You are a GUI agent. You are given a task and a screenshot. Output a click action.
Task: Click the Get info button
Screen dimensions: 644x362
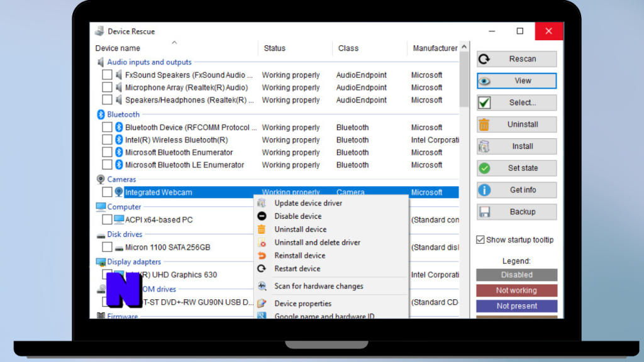click(x=517, y=190)
